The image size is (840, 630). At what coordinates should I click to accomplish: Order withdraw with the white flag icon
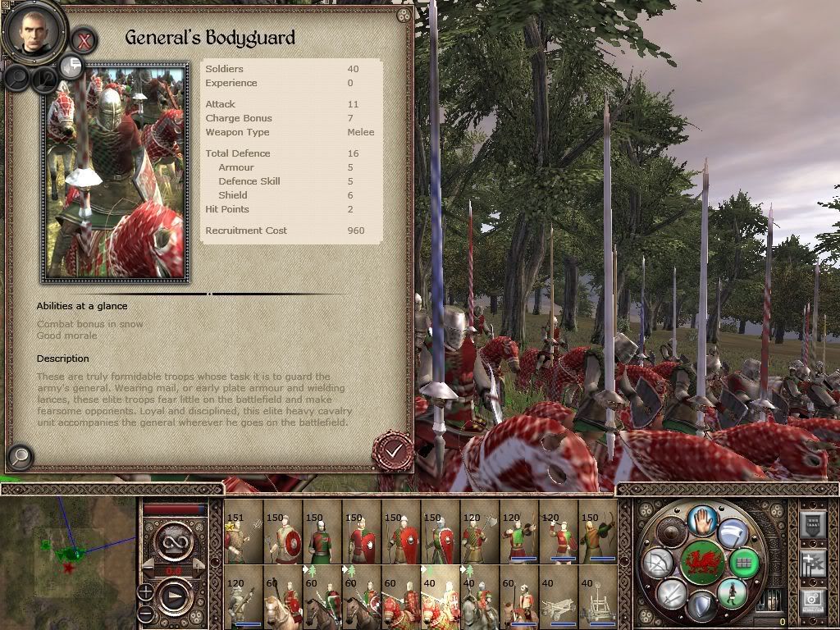click(733, 533)
